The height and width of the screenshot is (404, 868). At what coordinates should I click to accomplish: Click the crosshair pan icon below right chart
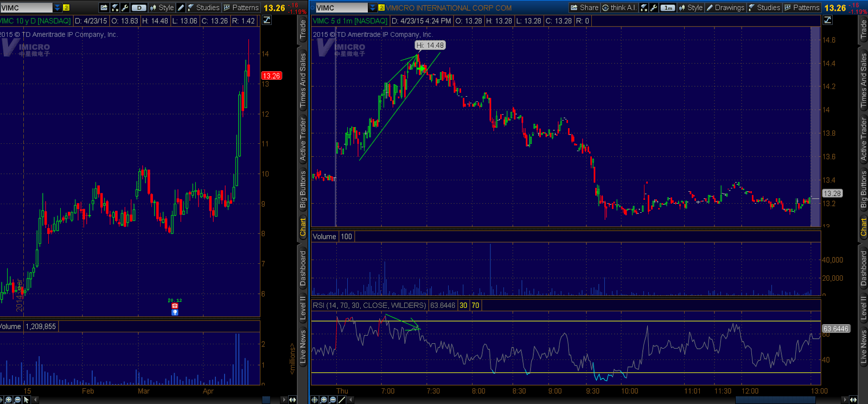click(315, 400)
